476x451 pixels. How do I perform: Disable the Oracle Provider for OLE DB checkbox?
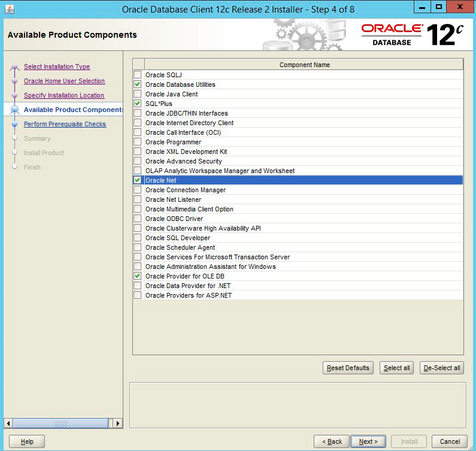[x=138, y=276]
